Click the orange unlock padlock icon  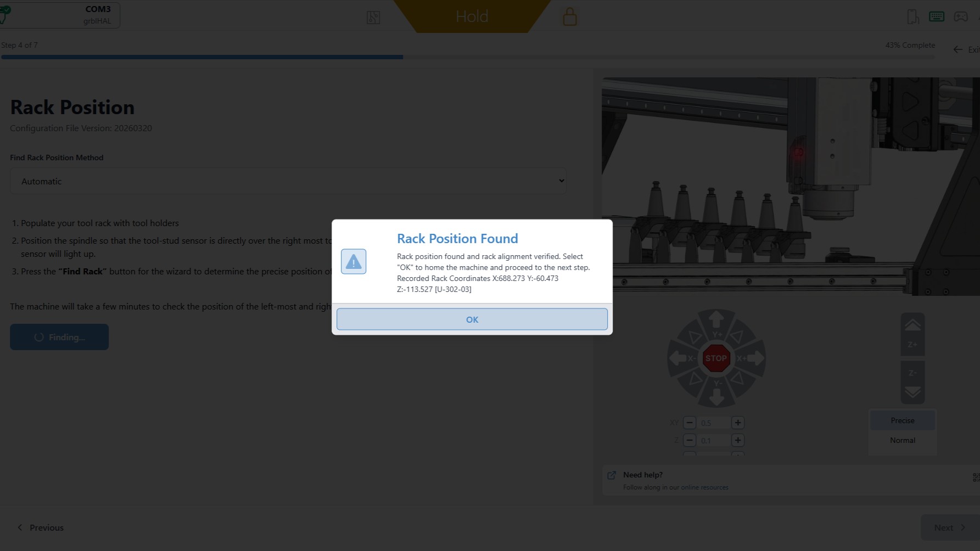(570, 16)
